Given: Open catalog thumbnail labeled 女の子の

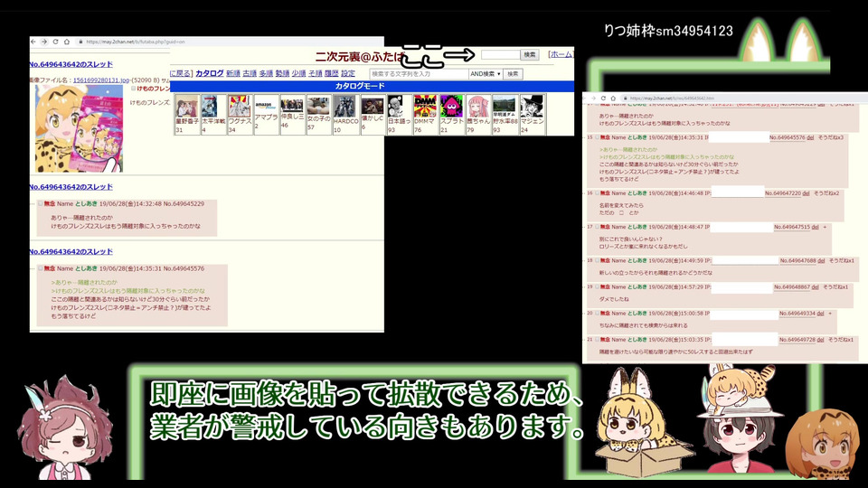Looking at the screenshot, I should (x=318, y=106).
